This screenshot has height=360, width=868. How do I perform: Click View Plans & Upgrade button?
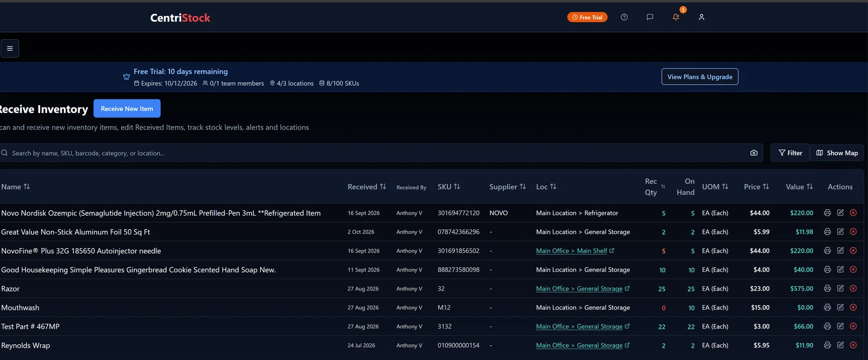click(x=700, y=77)
